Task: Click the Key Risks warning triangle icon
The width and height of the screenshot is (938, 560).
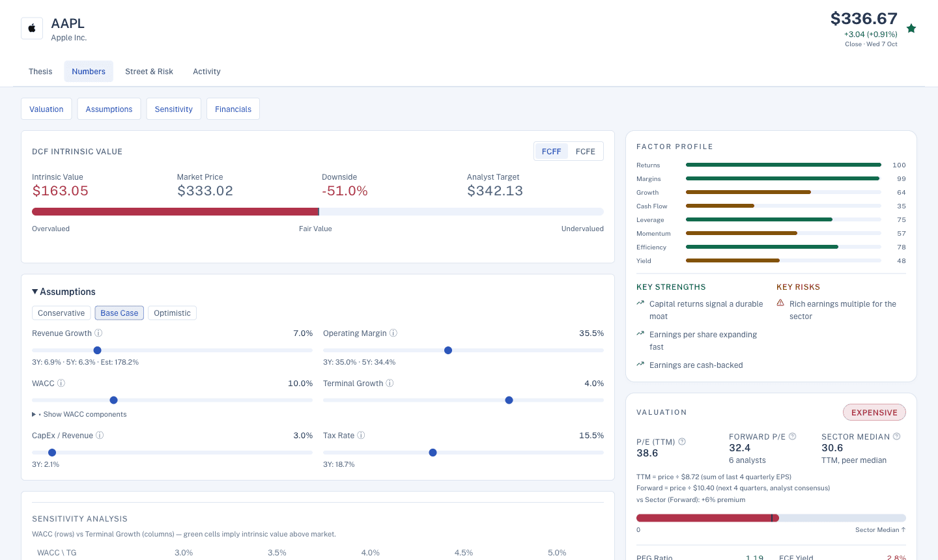Action: (780, 303)
